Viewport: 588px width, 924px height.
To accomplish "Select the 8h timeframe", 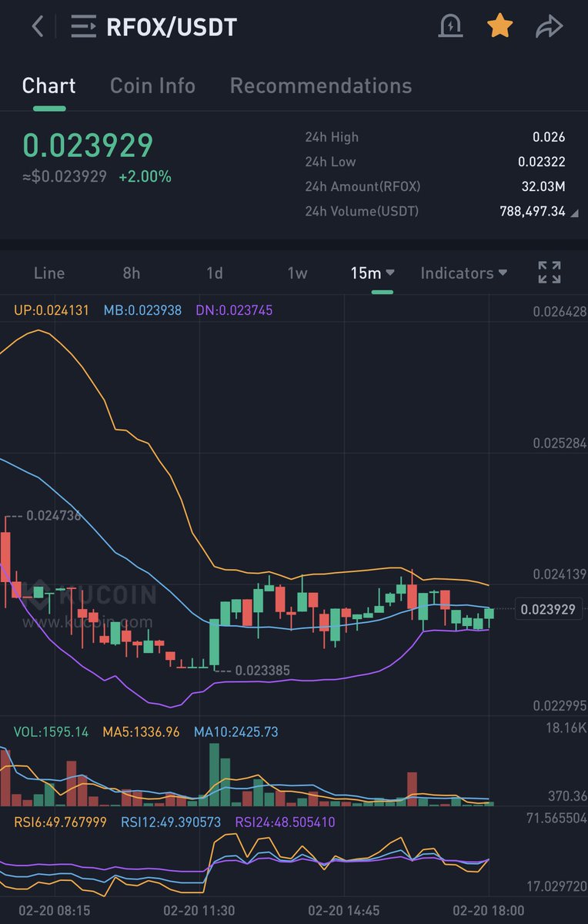I will click(132, 273).
